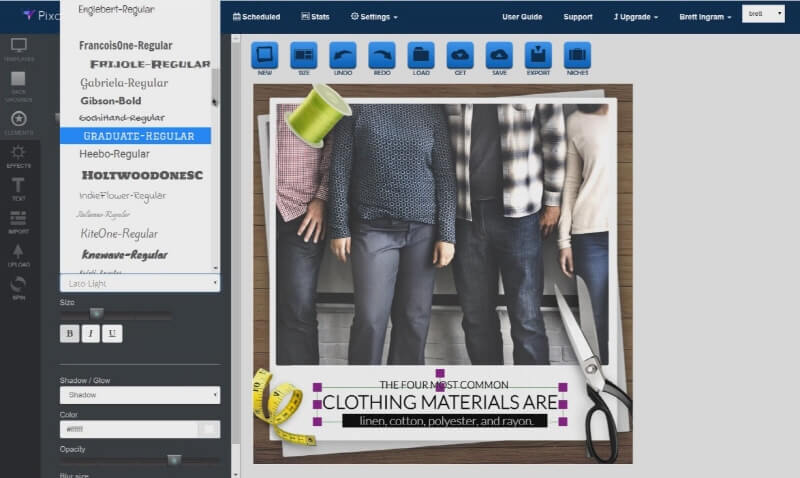The height and width of the screenshot is (478, 800).
Task: Open the Templates sidebar panel
Action: click(19, 50)
